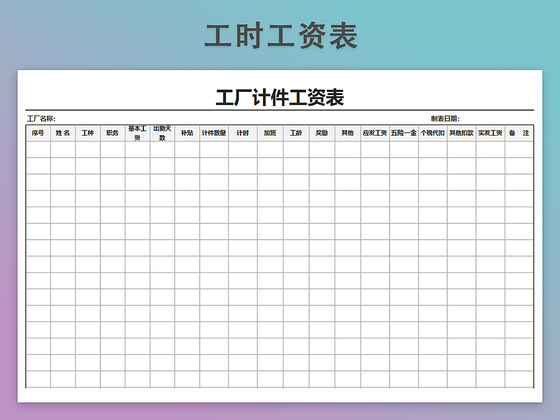The image size is (560, 420).
Task: Select the 其他 column header
Action: click(x=348, y=133)
